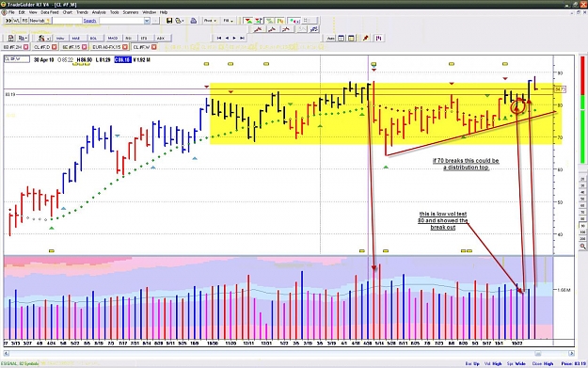Click the red-green vertical meter bar
Viewport: 588px width, 368px height.
[x=582, y=109]
